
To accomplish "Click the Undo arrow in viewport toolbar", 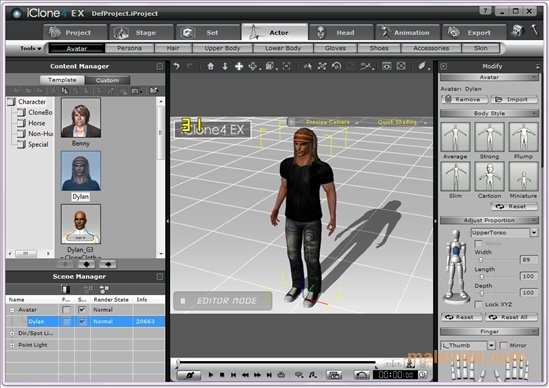I will pos(176,66).
